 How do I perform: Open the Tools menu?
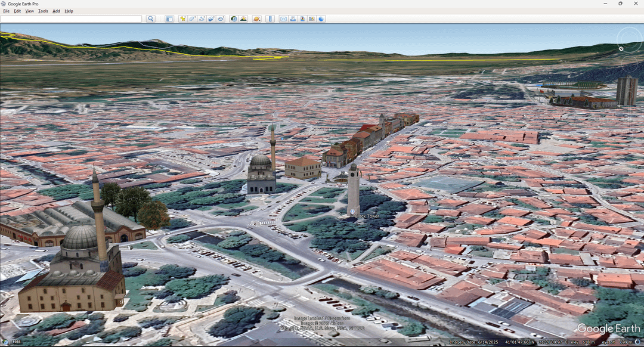point(43,11)
